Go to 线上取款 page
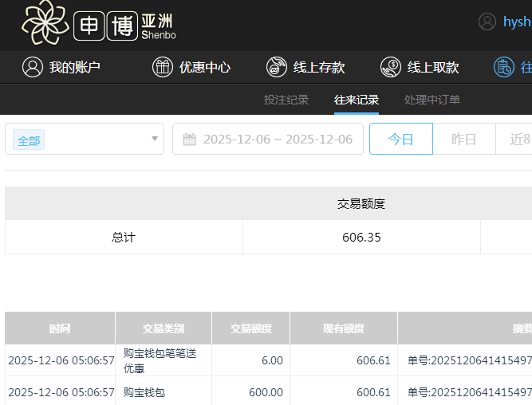Viewport: 532px width, 405px height. point(420,67)
